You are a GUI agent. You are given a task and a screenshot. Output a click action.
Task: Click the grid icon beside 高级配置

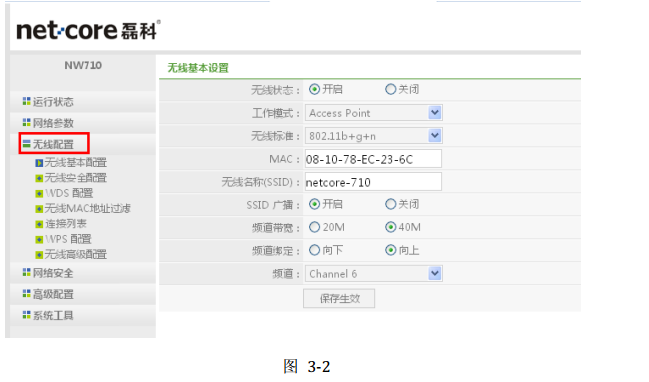26,293
